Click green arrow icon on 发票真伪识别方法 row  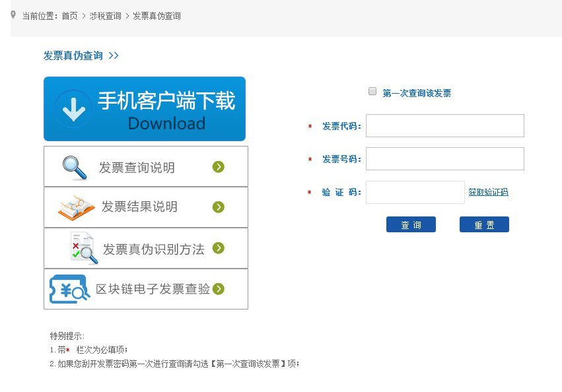point(219,247)
